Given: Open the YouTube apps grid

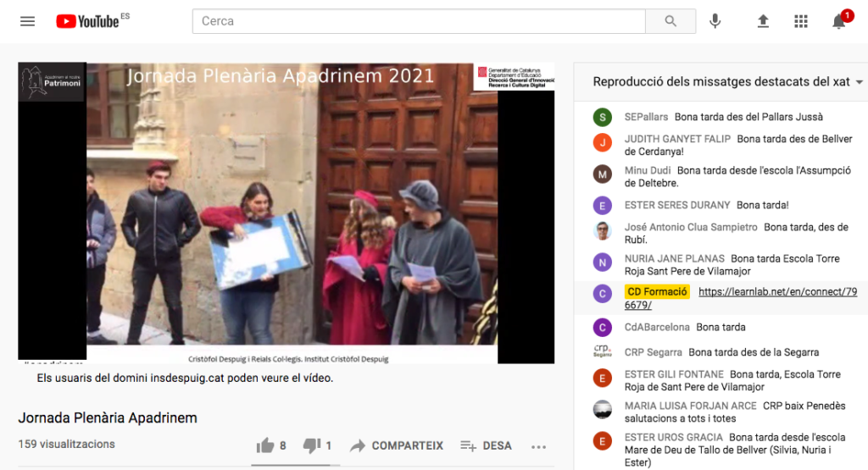Looking at the screenshot, I should (801, 21).
